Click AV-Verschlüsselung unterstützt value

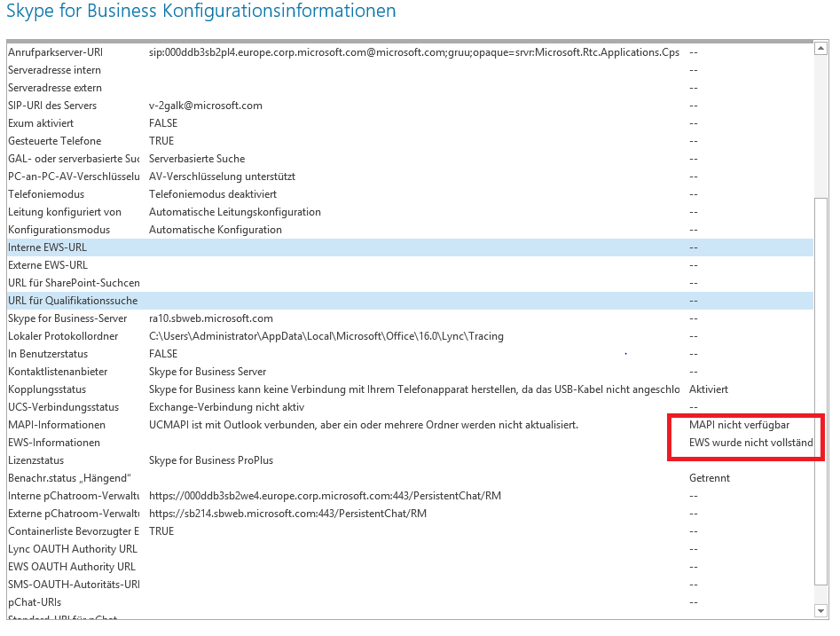click(222, 177)
